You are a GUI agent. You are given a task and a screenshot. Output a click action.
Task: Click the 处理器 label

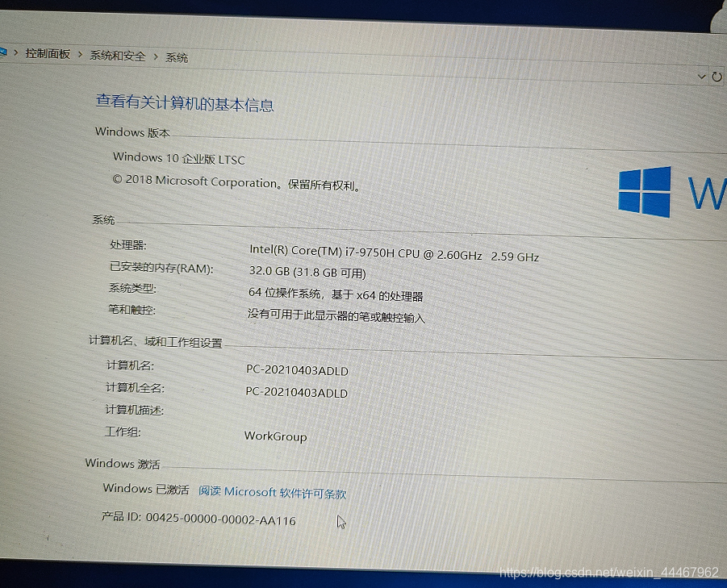(128, 244)
